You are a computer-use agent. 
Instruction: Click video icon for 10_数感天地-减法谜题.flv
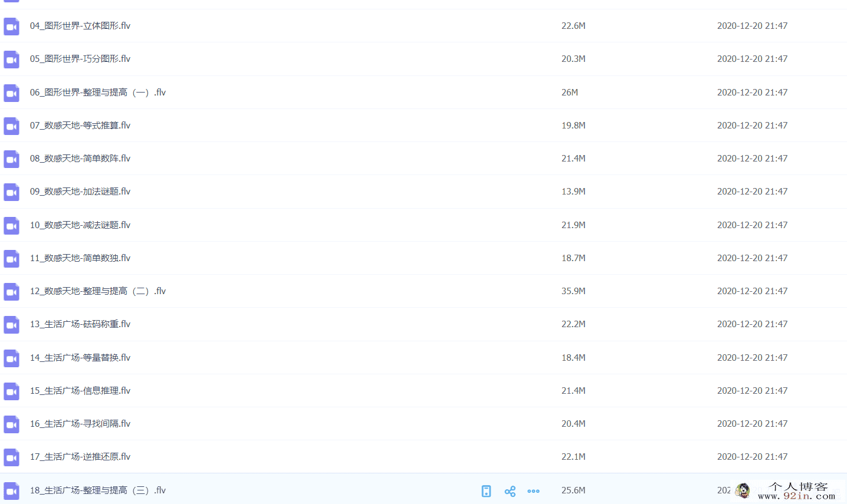tap(11, 226)
